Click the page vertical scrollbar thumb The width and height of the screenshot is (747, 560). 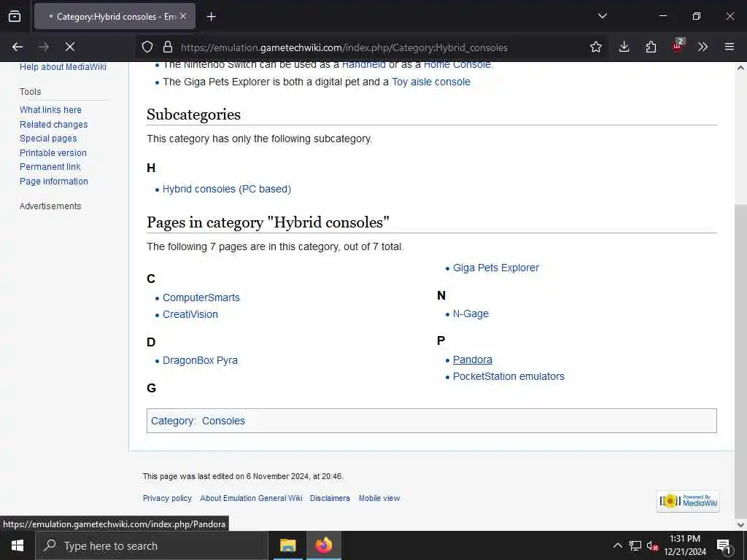740,360
